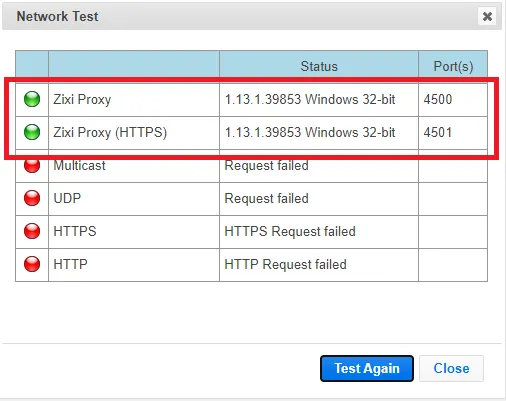
Task: Click the red status icon in the HTTPS row
Action: [x=32, y=231]
